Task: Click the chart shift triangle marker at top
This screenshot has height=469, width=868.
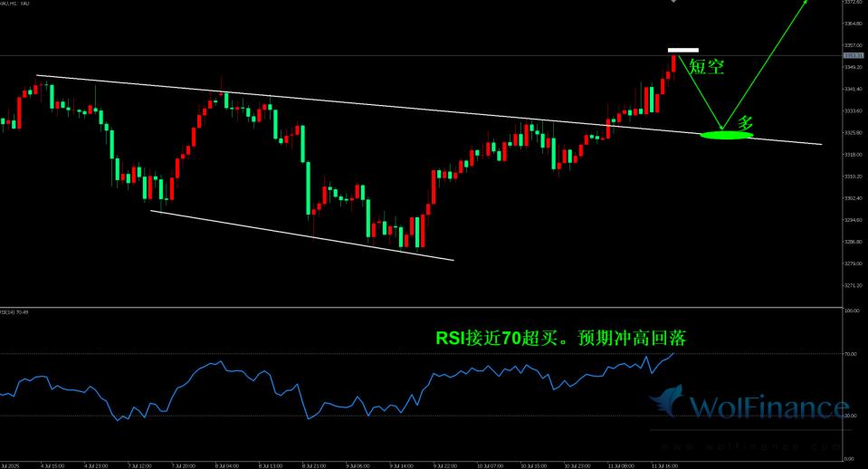Action: [x=673, y=1]
